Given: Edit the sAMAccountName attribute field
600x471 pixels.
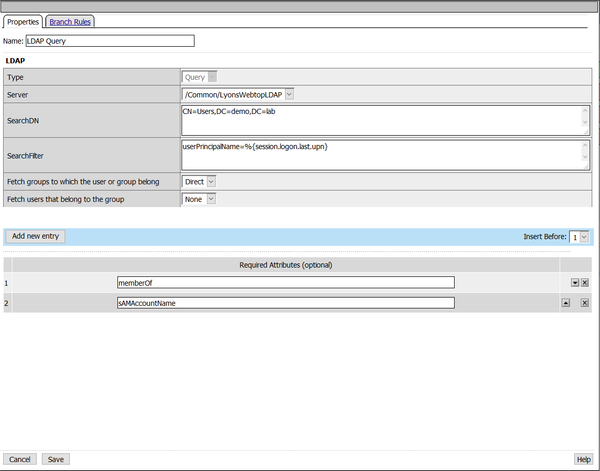Looking at the screenshot, I should tap(285, 303).
